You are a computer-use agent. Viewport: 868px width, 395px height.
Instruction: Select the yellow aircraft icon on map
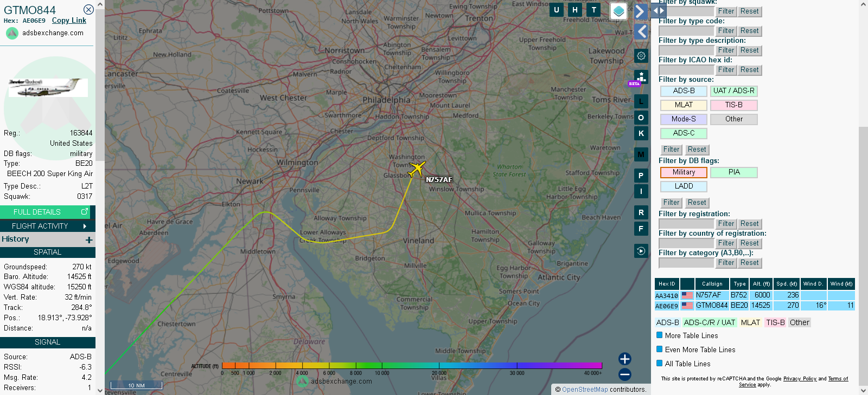pos(416,169)
